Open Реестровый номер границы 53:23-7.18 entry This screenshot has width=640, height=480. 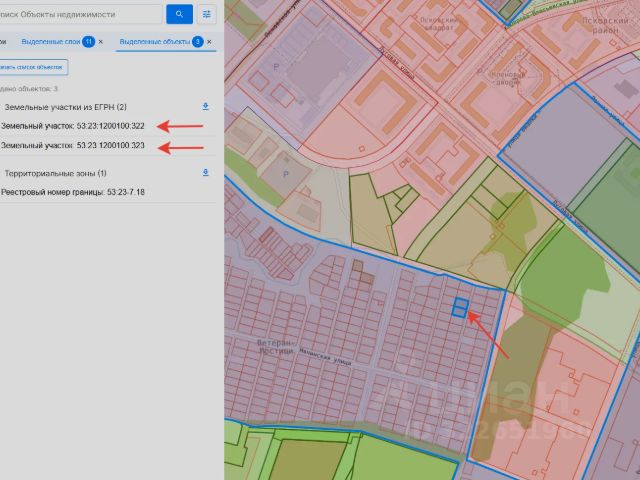73,192
